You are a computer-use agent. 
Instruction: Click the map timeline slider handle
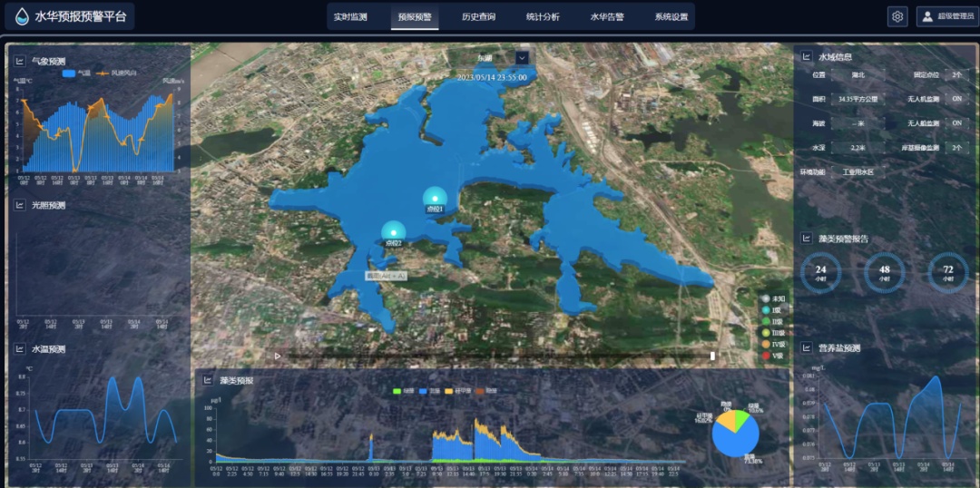point(712,356)
